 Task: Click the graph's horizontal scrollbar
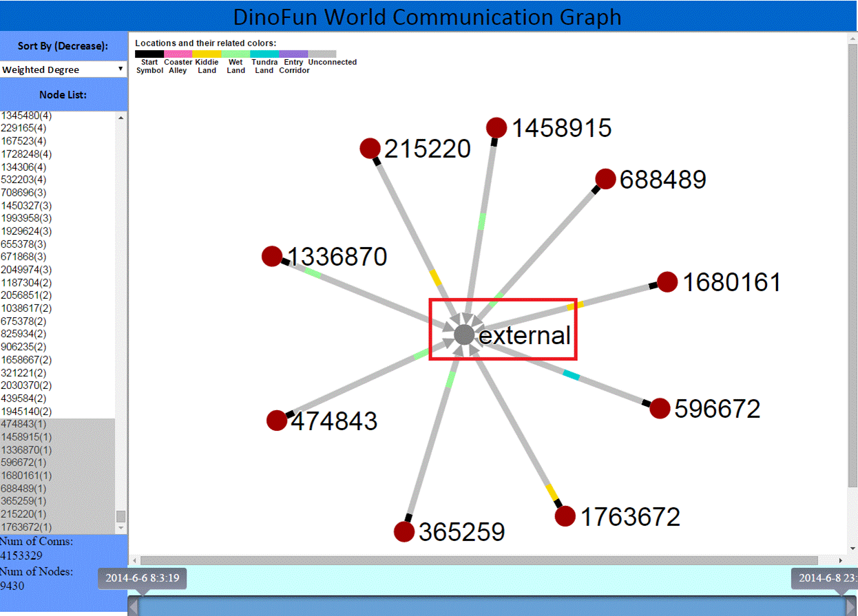(x=479, y=560)
